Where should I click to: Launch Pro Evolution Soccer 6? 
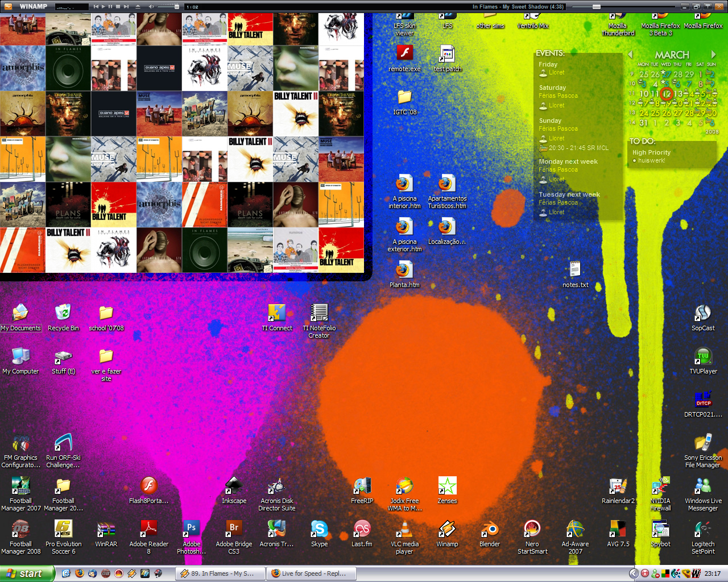click(x=63, y=537)
